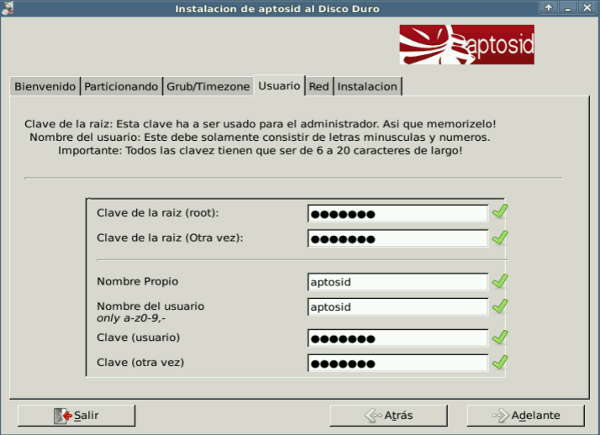Click the green checkmark beside root password
Screen dimensions: 600x435
pyautogui.click(x=500, y=212)
